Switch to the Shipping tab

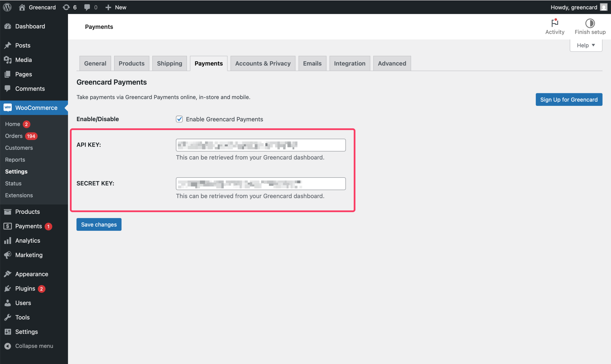click(169, 63)
